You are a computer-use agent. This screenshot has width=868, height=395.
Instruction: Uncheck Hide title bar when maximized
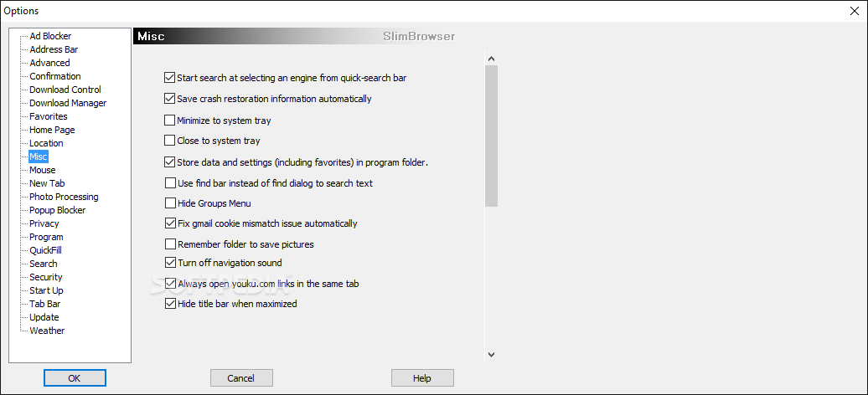point(171,304)
